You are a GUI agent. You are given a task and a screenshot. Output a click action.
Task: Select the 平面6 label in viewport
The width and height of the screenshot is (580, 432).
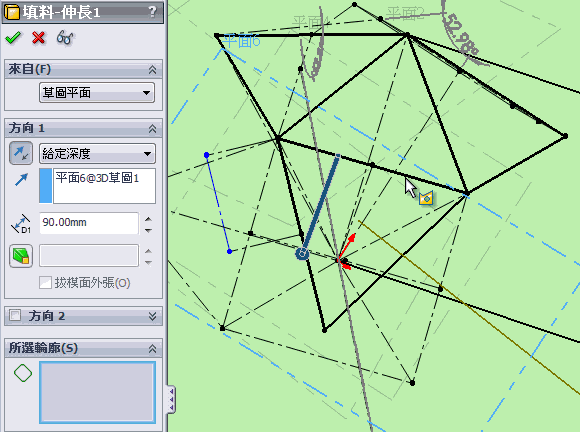click(242, 41)
